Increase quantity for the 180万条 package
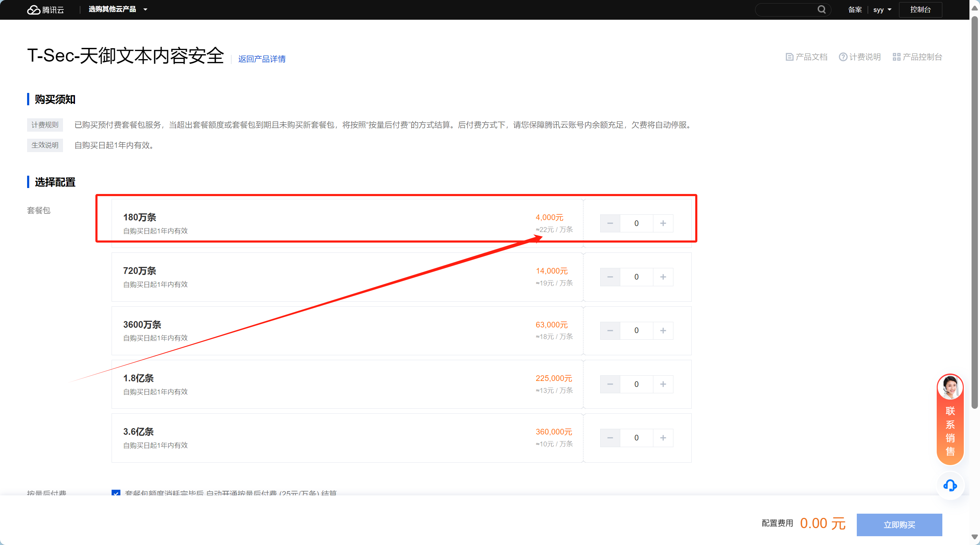The height and width of the screenshot is (545, 980). [663, 224]
